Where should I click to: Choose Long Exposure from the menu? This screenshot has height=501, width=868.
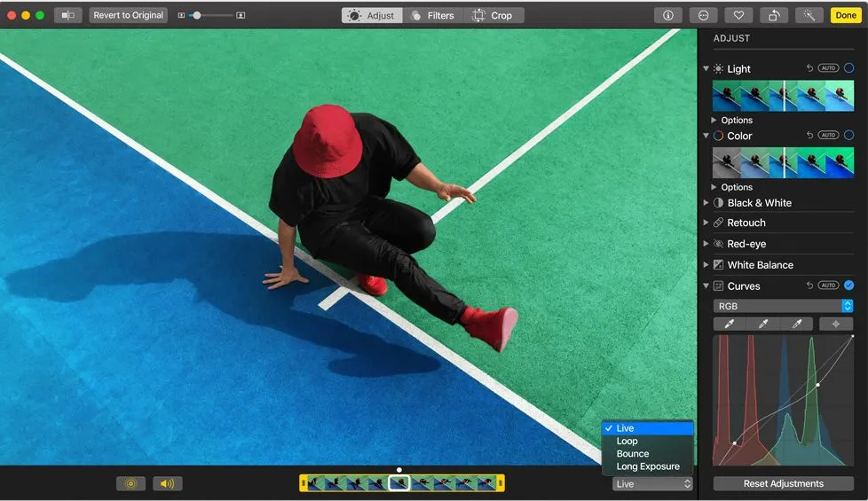pyautogui.click(x=648, y=466)
